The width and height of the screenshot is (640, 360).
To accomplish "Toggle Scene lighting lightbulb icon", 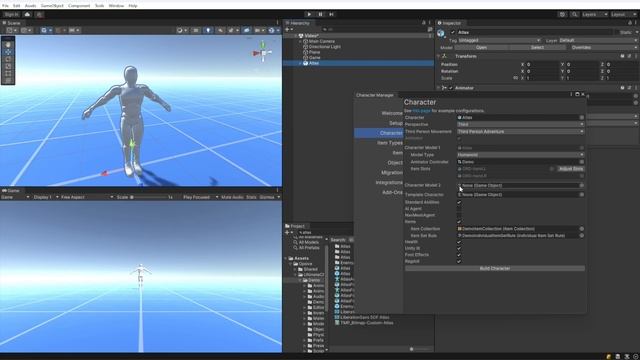I will point(208,30).
